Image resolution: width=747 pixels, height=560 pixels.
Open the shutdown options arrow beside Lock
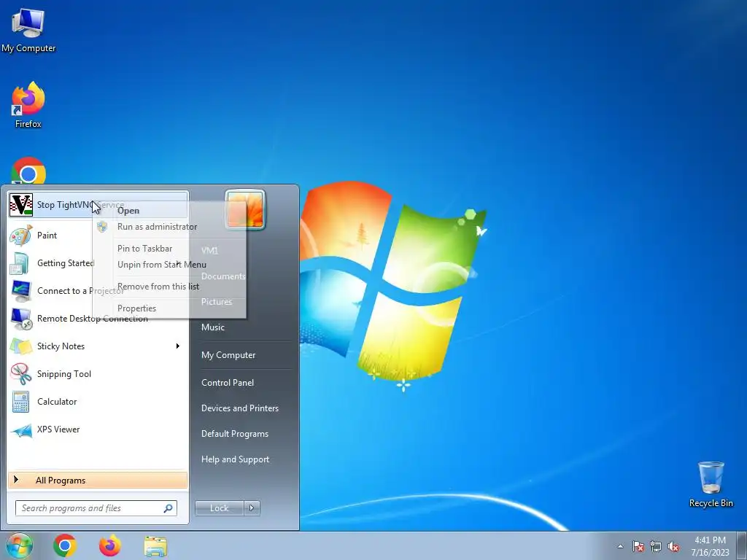pos(252,508)
